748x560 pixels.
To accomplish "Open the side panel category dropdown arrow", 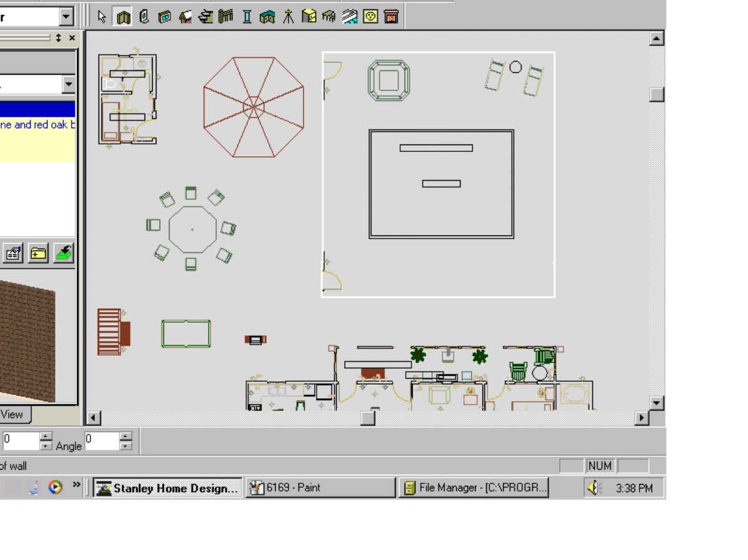I will click(69, 84).
